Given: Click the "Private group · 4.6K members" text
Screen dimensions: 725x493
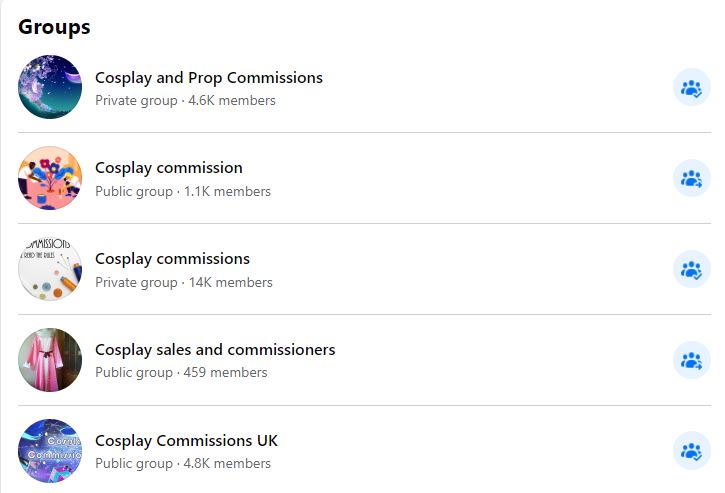Looking at the screenshot, I should point(185,101).
